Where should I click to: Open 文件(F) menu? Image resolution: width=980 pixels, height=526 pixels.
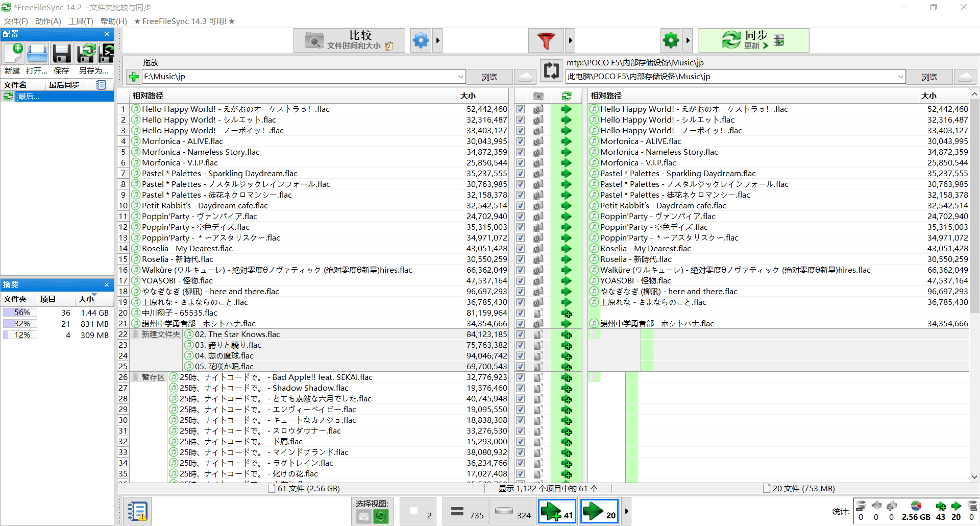tap(16, 21)
